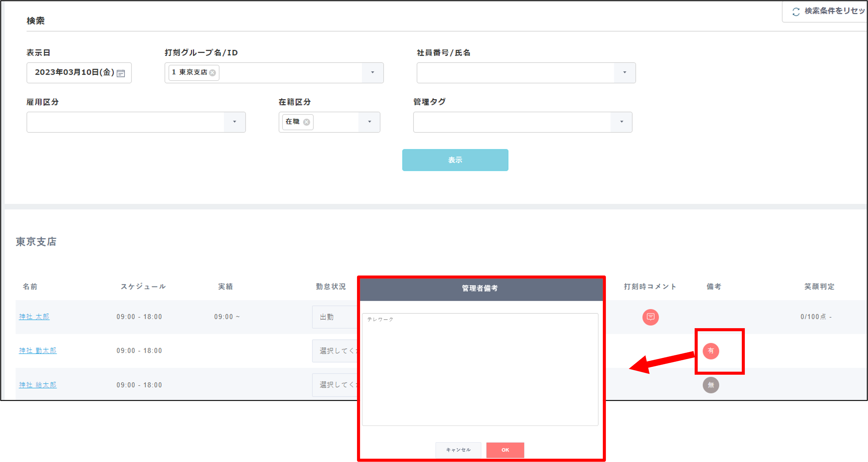Image resolution: width=868 pixels, height=462 pixels.
Task: Click the reset search conditions refresh icon
Action: [x=796, y=12]
